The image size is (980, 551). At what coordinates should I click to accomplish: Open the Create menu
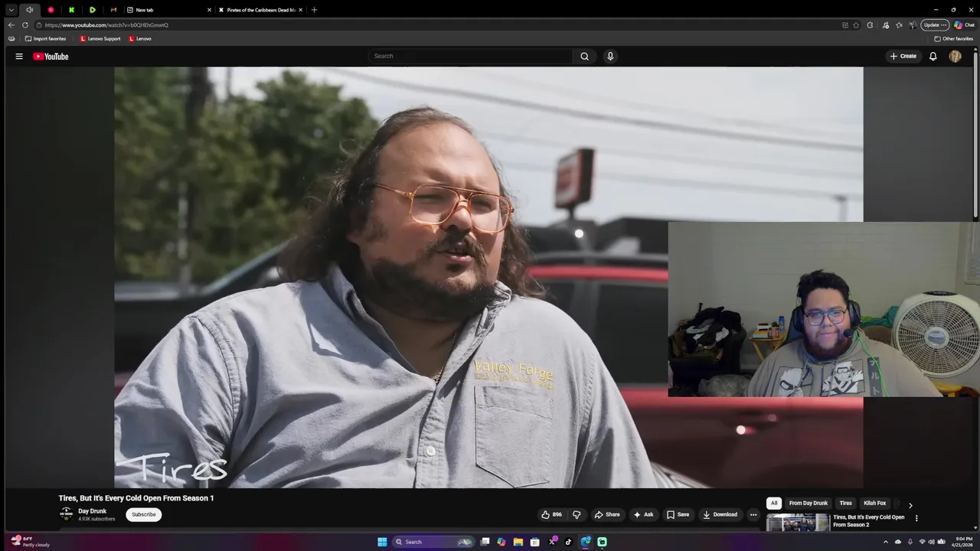click(x=903, y=56)
